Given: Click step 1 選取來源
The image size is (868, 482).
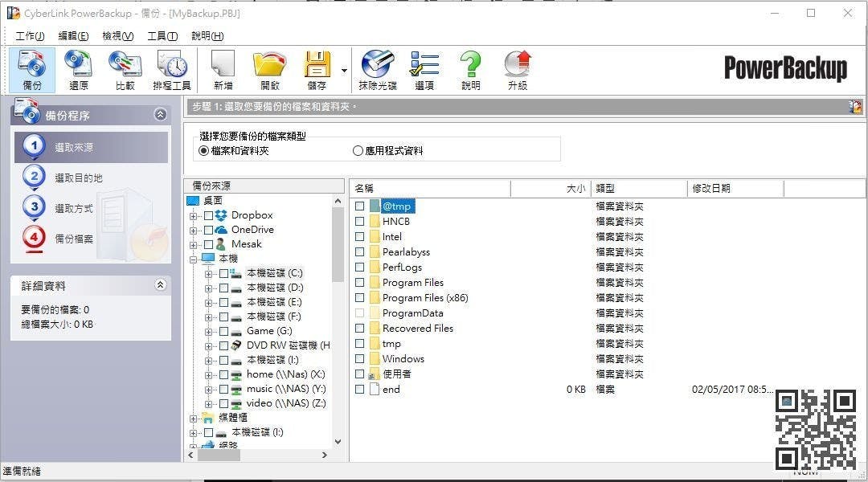Looking at the screenshot, I should pos(92,147).
